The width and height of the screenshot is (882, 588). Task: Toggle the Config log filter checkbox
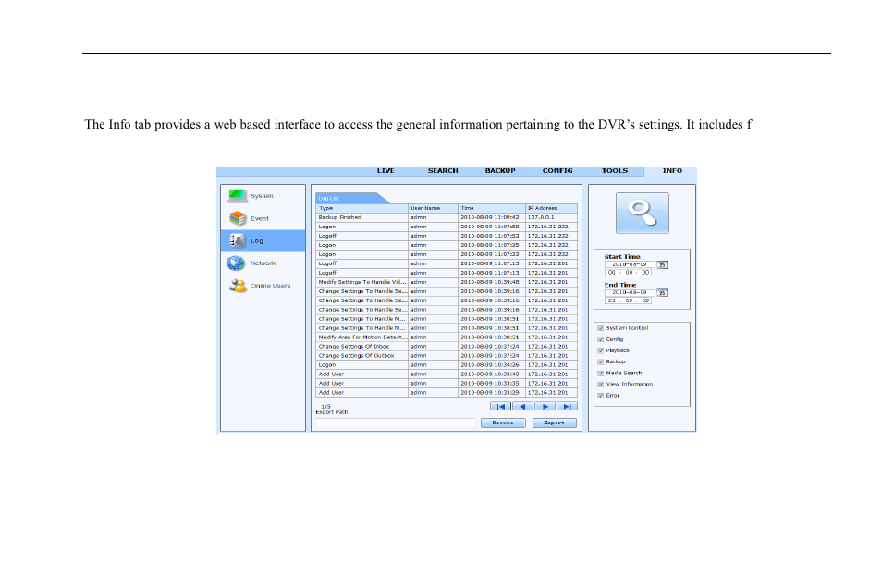coord(601,339)
